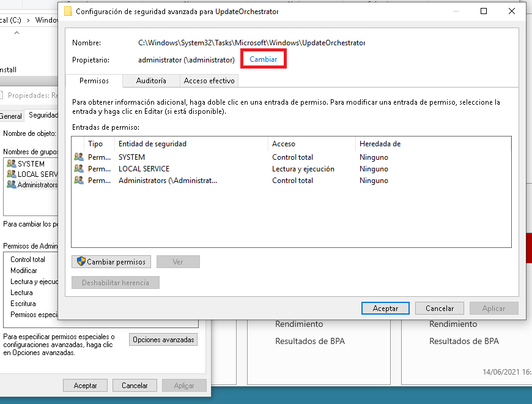The height and width of the screenshot is (404, 532).
Task: Click 'Resultados de BPA' in the left Server Manager tile
Action: (x=310, y=341)
